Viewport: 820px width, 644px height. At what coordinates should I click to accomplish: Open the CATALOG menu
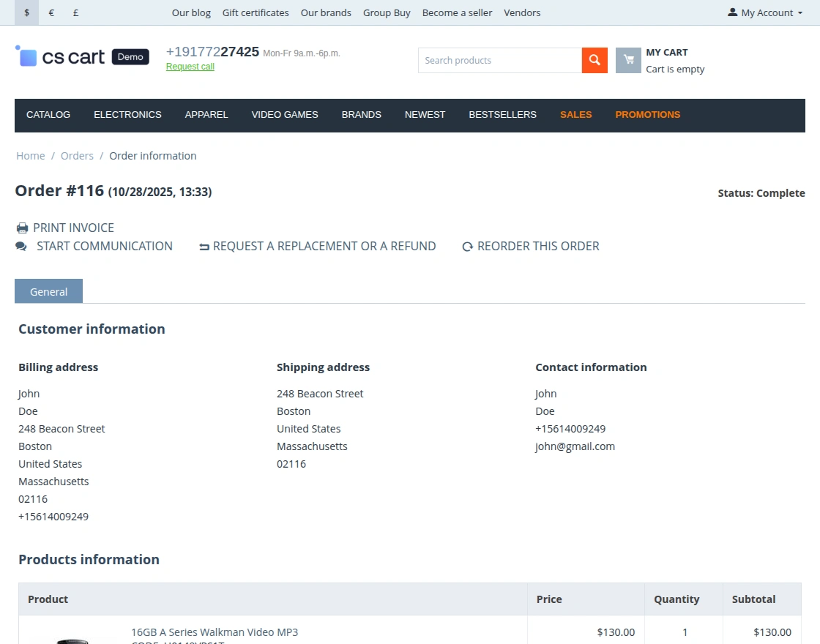(48, 115)
